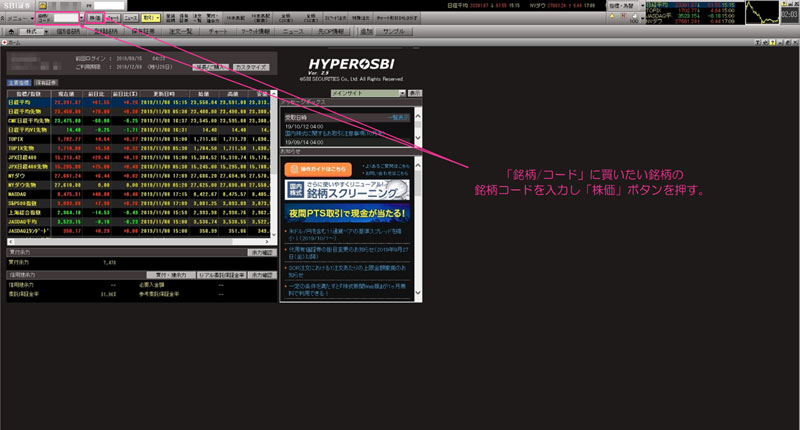The image size is (800, 430).
Task: Click the red N icon beside the alert triangle
Action: (x=623, y=16)
